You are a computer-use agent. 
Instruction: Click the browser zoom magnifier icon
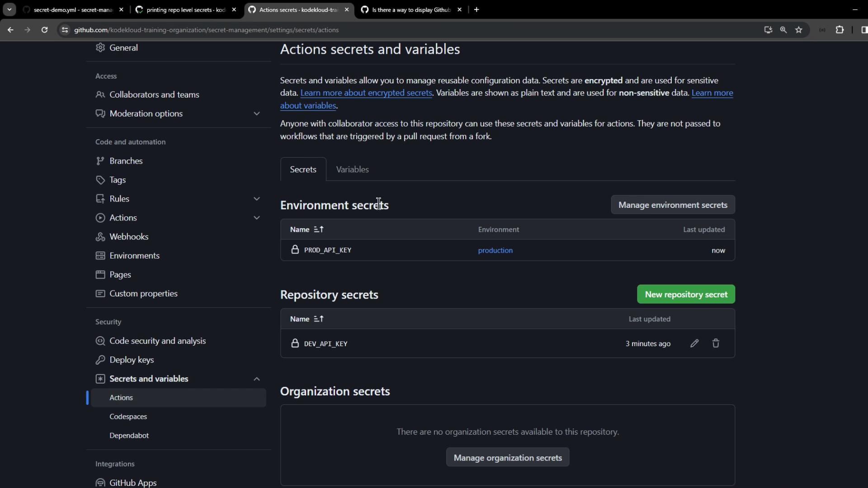[x=783, y=30]
